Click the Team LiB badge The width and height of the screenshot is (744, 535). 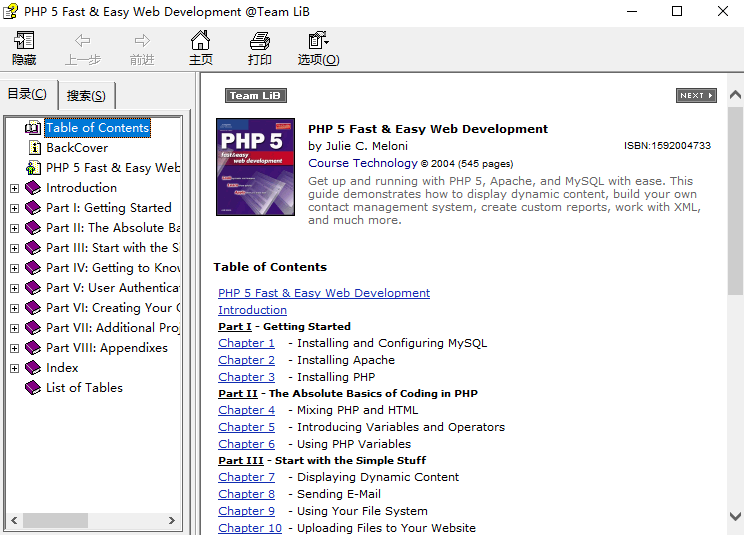[x=256, y=96]
